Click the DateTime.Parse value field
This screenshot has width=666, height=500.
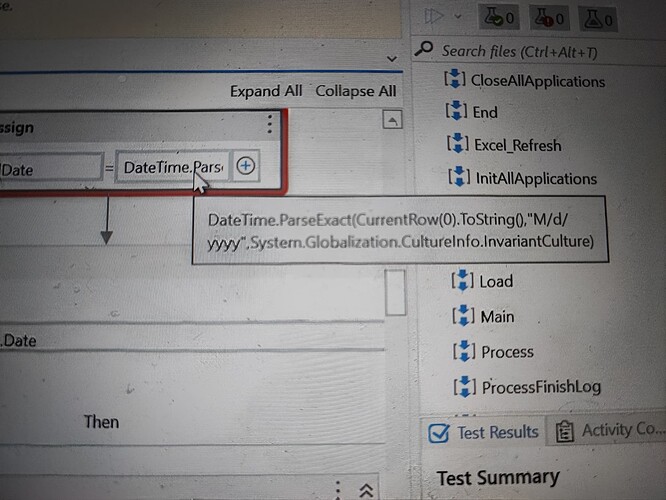click(172, 167)
